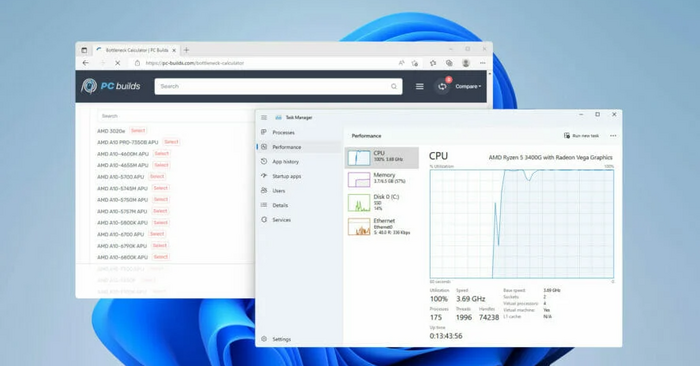Open the Performance more options ellipsis
The image size is (700, 366).
[x=613, y=136]
